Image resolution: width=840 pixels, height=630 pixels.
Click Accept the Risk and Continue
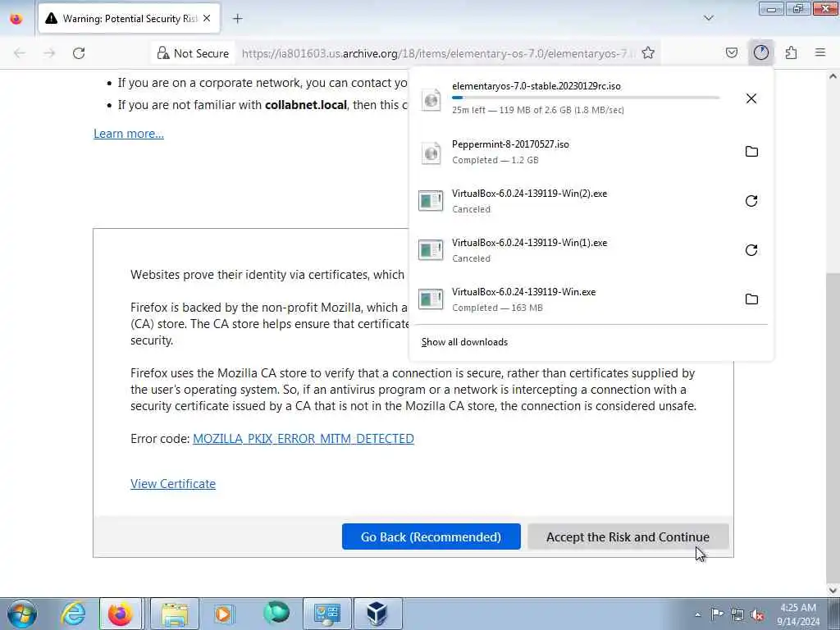click(628, 536)
